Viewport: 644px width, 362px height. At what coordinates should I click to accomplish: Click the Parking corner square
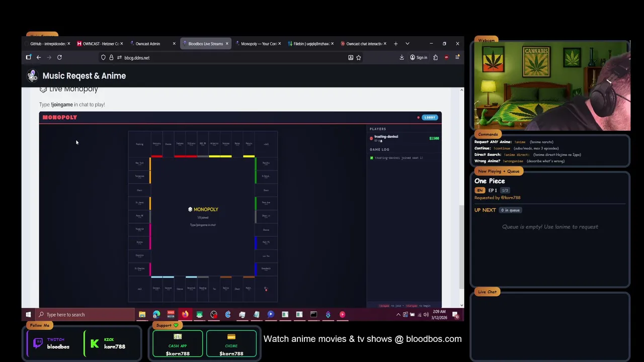pos(139,144)
